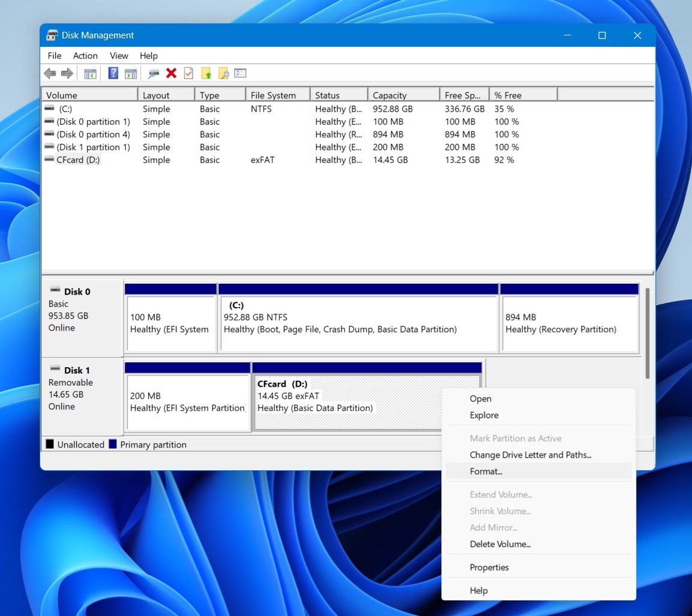Select the 100 MB EFI System partition block
Viewport: 692px width, 616px height.
point(171,318)
